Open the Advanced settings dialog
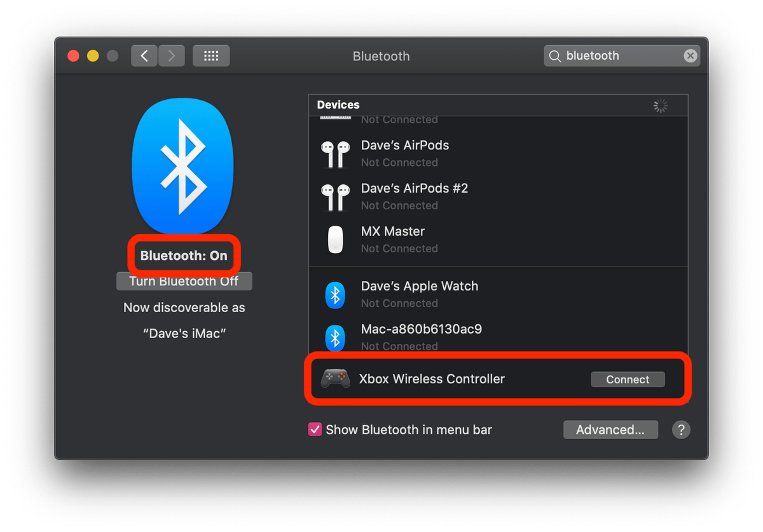Screen dimensions: 763x532 click(610, 430)
